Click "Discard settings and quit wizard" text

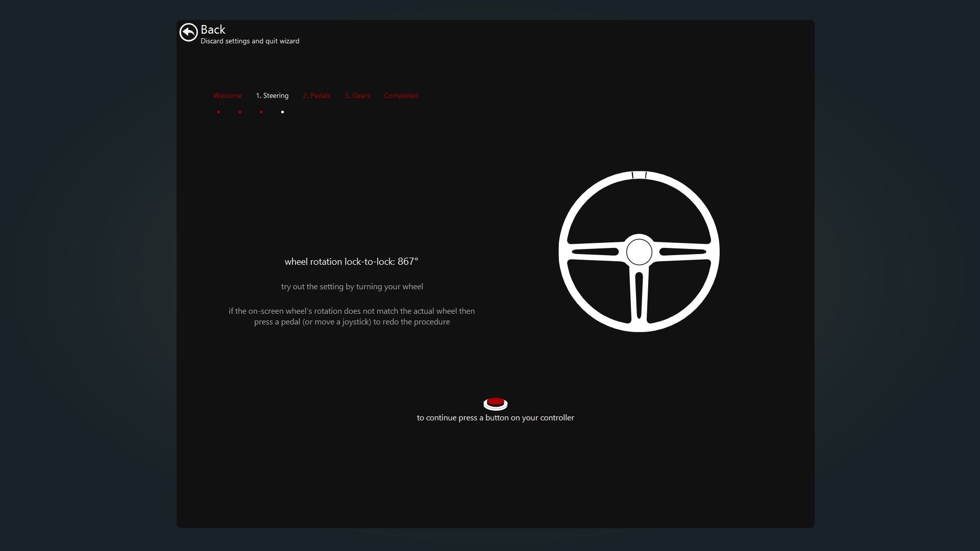coord(250,41)
